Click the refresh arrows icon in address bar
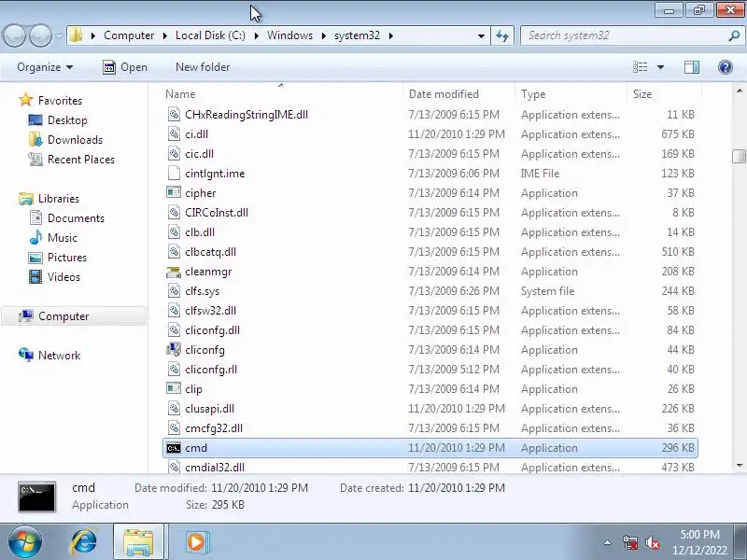 coord(502,35)
